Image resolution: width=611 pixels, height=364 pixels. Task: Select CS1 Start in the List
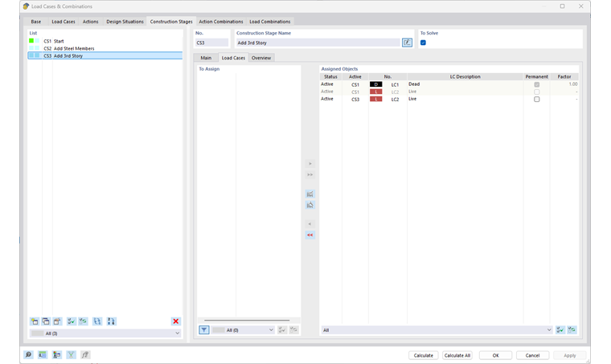click(x=105, y=41)
